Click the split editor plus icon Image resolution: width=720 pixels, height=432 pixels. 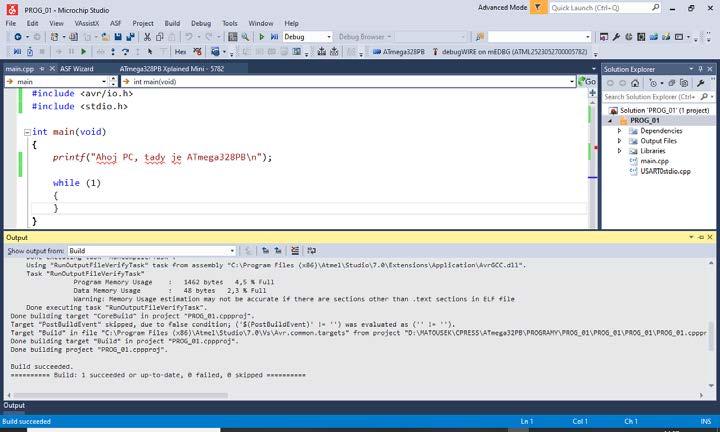point(592,93)
